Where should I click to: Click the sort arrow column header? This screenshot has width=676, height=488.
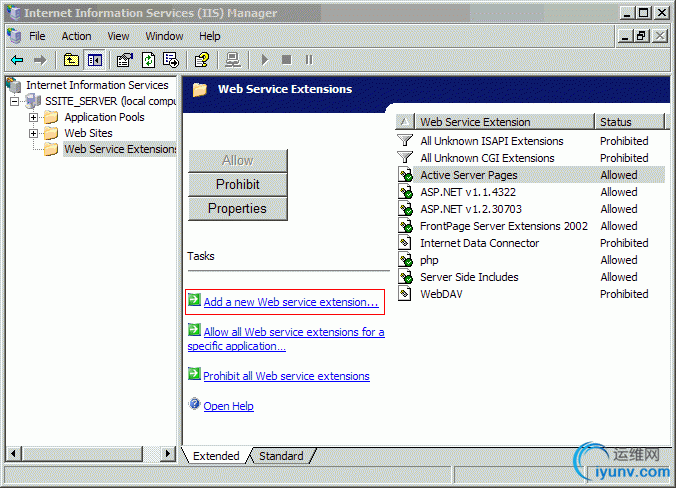[405, 122]
